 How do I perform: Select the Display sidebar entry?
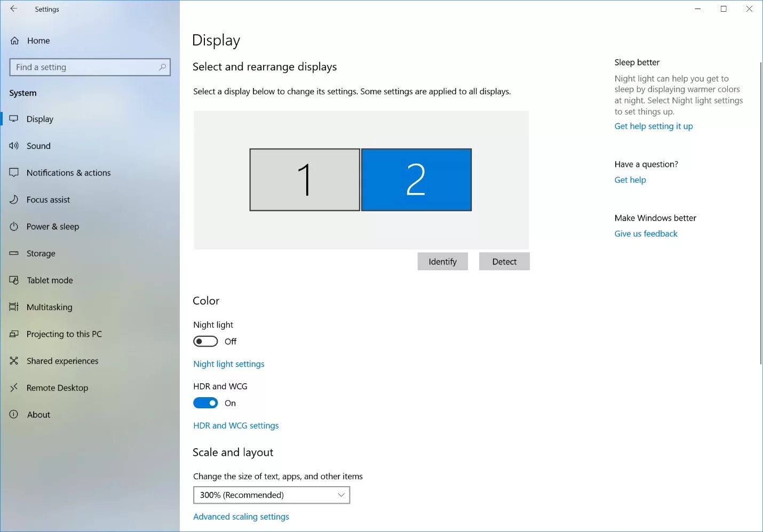pyautogui.click(x=40, y=119)
